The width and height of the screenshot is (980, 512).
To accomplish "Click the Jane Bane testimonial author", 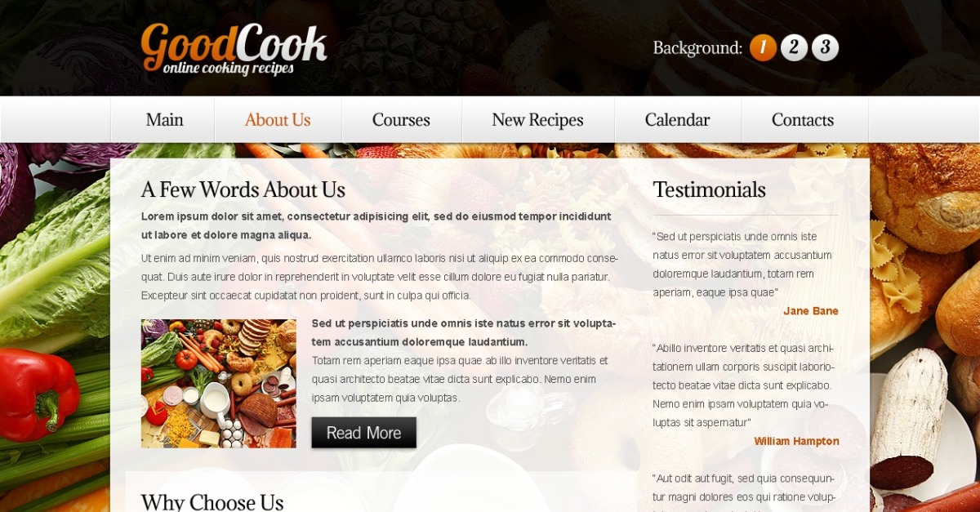I will tap(811, 311).
